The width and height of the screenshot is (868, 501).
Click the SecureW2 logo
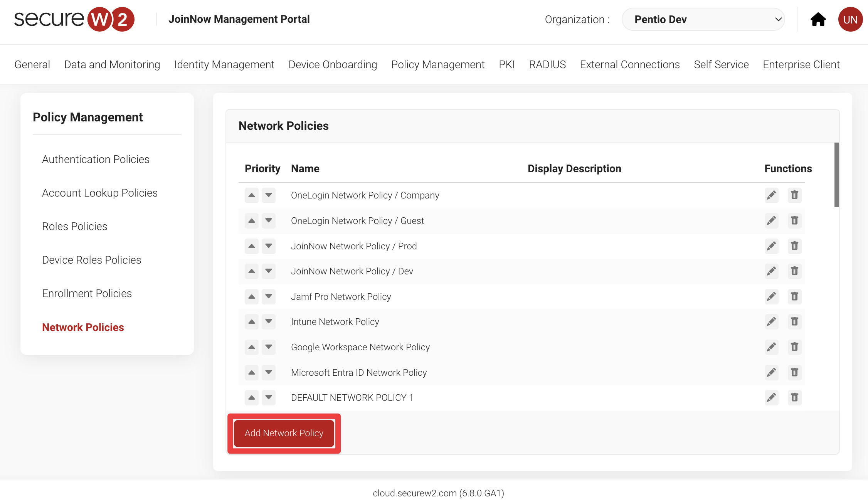pyautogui.click(x=74, y=19)
